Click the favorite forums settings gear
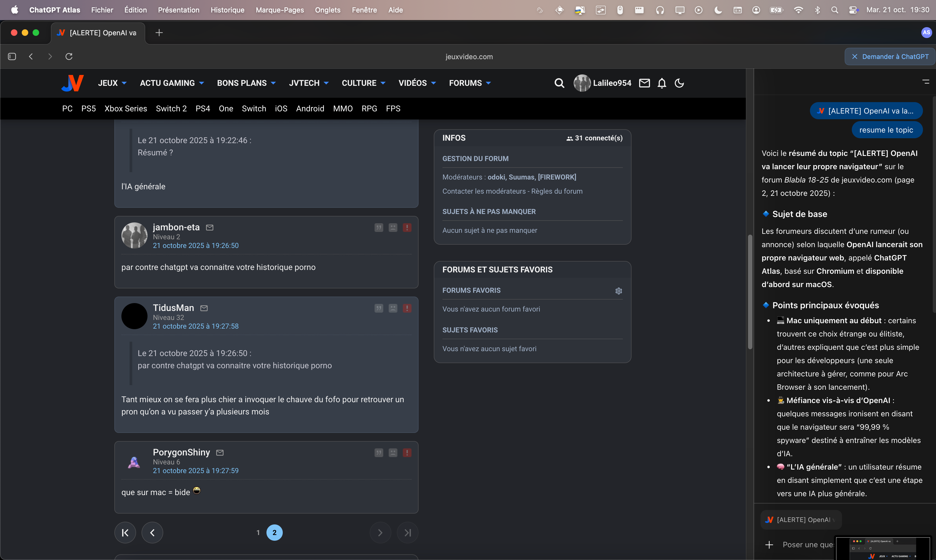Screen dimensions: 936x560 [x=618, y=291]
